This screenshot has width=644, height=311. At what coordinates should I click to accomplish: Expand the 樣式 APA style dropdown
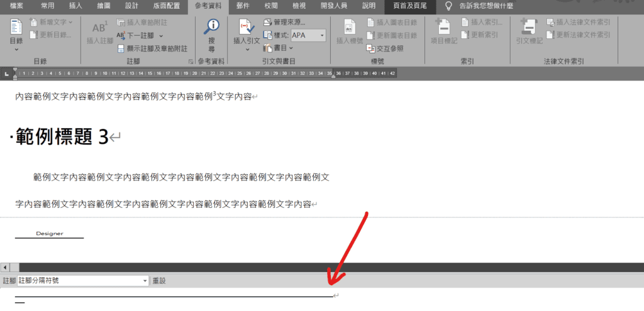pyautogui.click(x=322, y=36)
